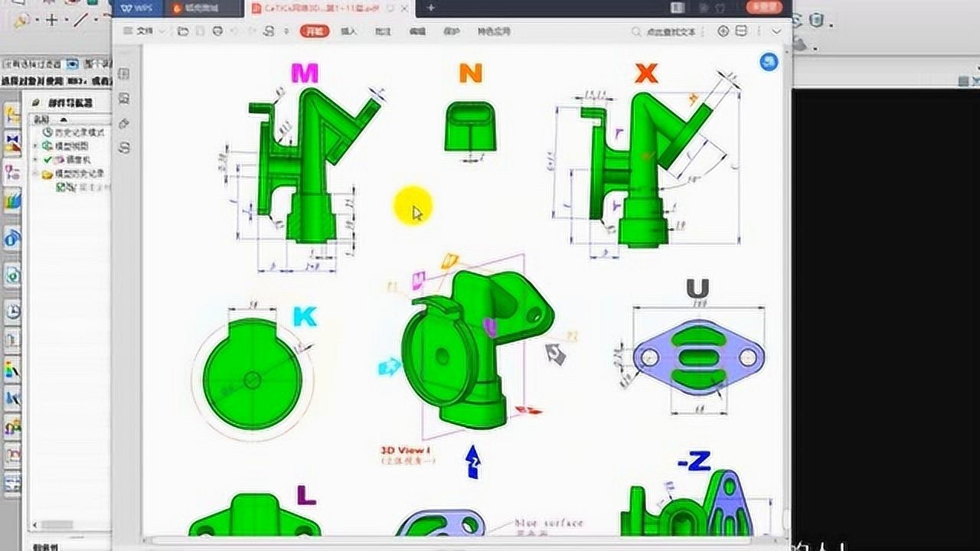Click the orange login button in WPS title bar

tap(764, 7)
